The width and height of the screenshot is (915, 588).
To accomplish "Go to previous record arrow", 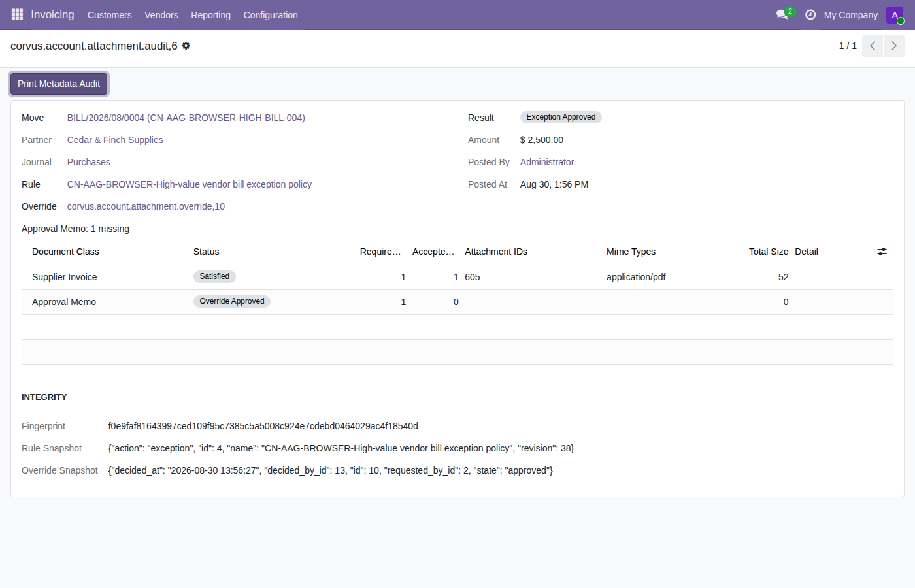I will point(873,46).
